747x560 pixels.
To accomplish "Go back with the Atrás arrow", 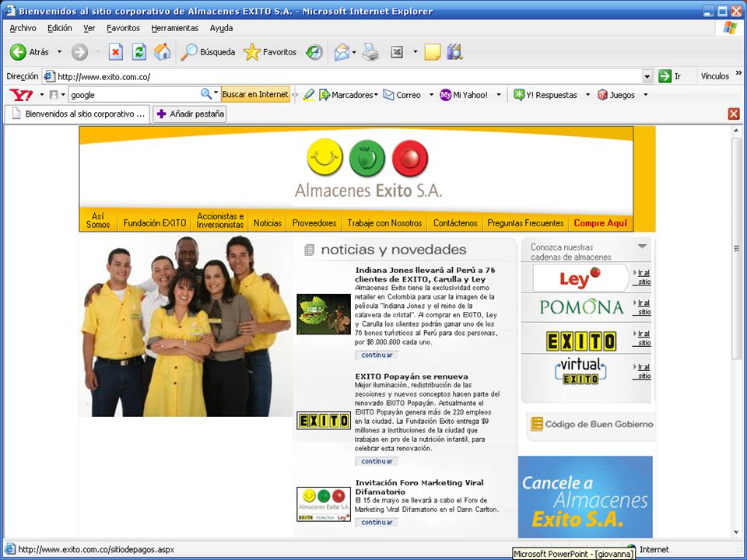I will click(x=29, y=52).
